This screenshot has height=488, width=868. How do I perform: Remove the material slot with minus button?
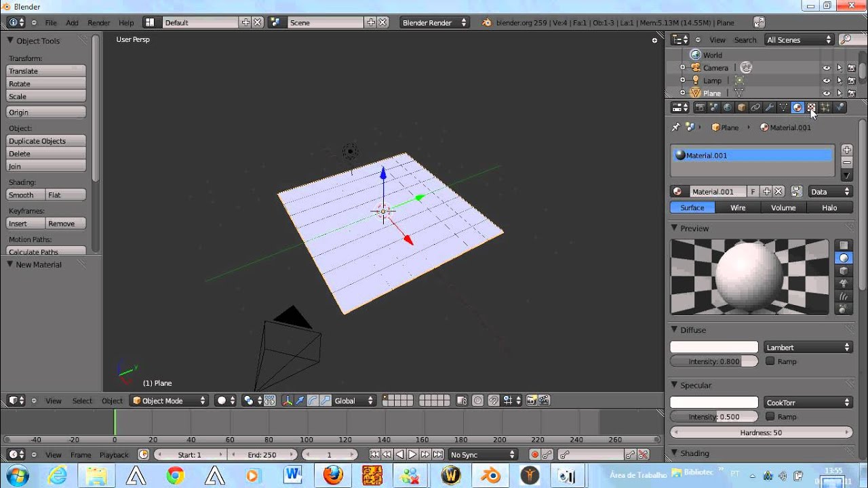[847, 163]
